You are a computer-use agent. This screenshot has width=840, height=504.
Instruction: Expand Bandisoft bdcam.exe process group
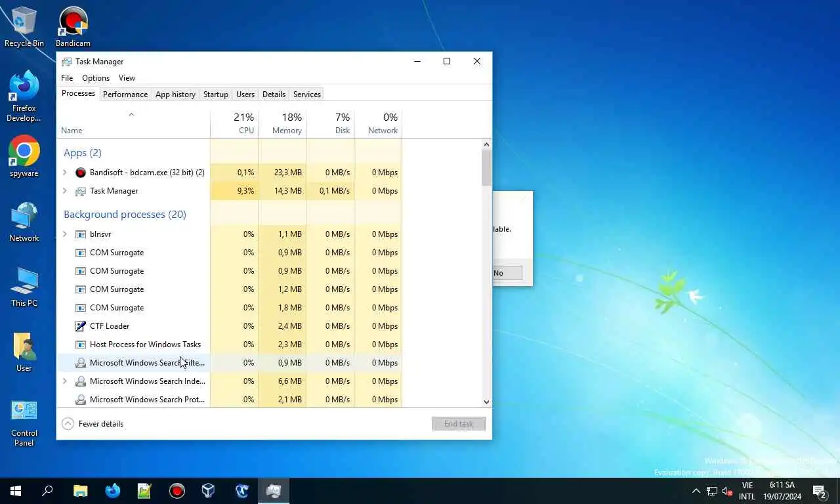(64, 173)
